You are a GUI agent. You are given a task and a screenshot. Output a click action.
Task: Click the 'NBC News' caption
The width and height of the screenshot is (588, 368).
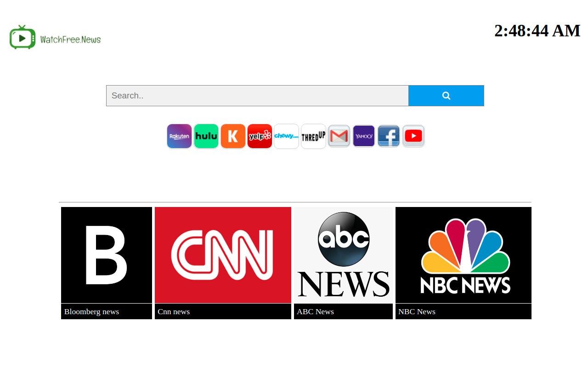(x=417, y=311)
